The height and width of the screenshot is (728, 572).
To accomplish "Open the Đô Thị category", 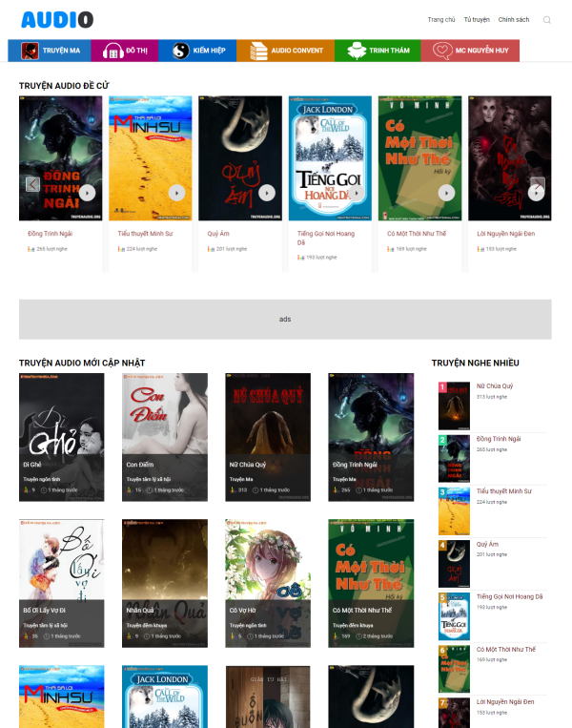I will 131,51.
